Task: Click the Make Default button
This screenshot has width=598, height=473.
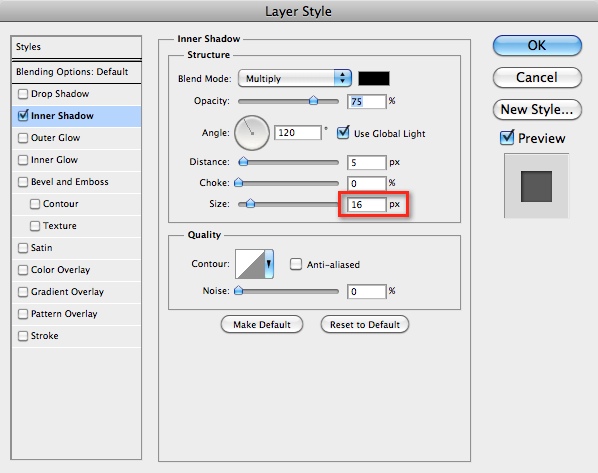Action: [262, 324]
